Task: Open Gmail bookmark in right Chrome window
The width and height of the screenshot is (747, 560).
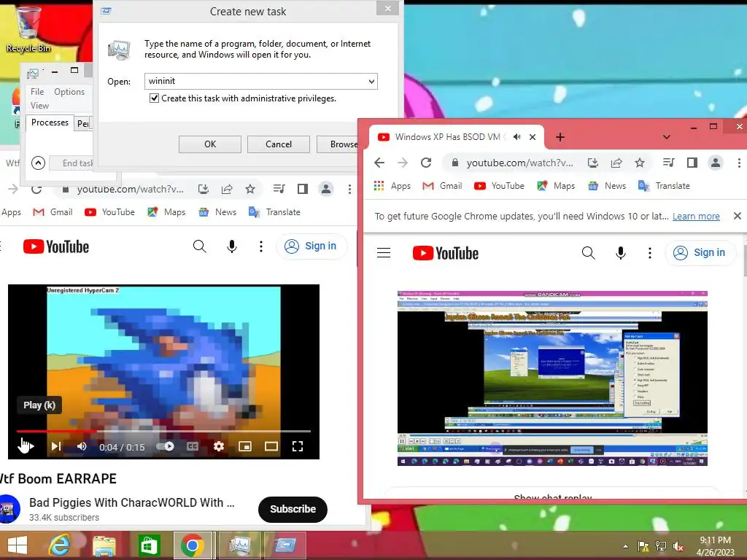Action: [442, 186]
